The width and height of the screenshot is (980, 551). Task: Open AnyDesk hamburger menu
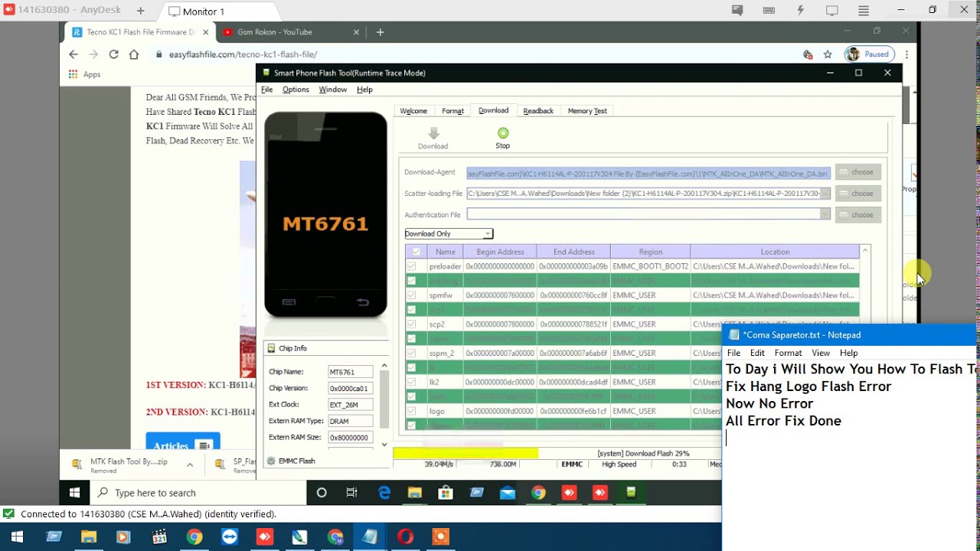tap(864, 11)
